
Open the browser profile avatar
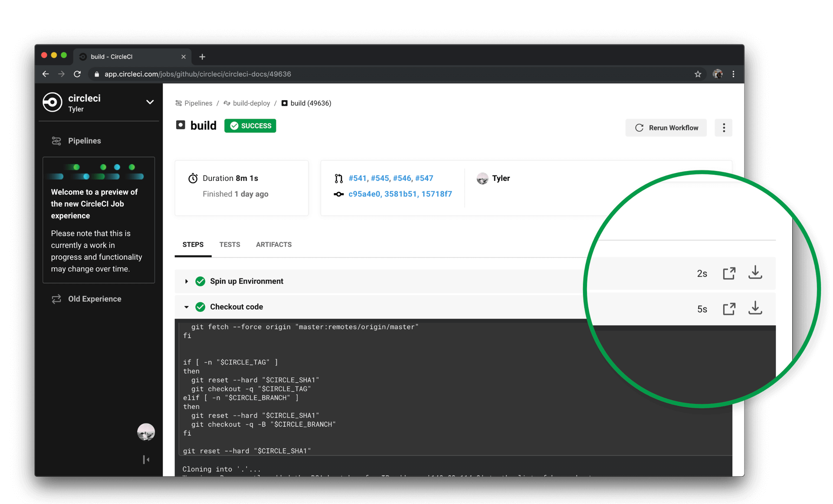718,74
